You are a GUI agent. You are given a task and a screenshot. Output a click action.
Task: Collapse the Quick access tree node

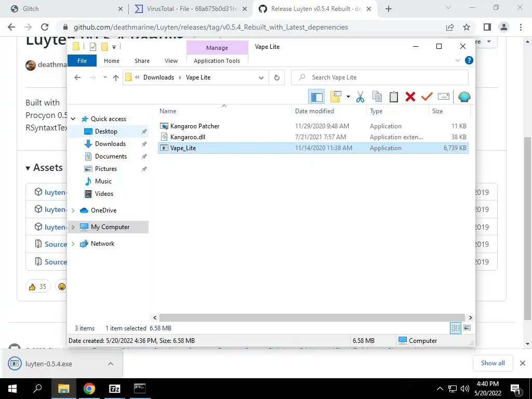pyautogui.click(x=73, y=119)
